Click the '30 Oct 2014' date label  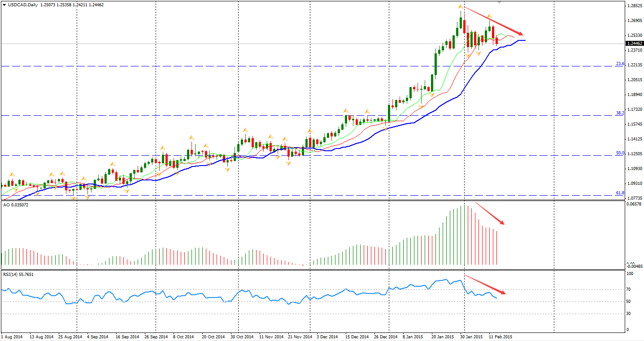(242, 336)
